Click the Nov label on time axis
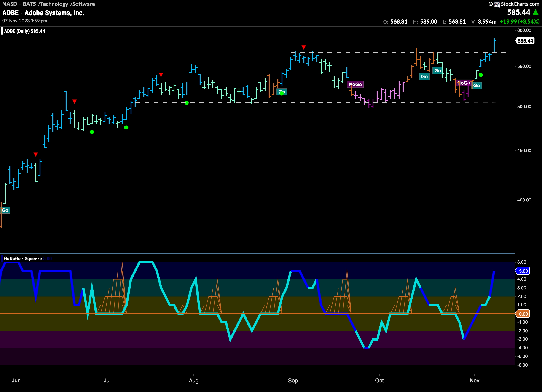542x392 pixels. [x=474, y=381]
